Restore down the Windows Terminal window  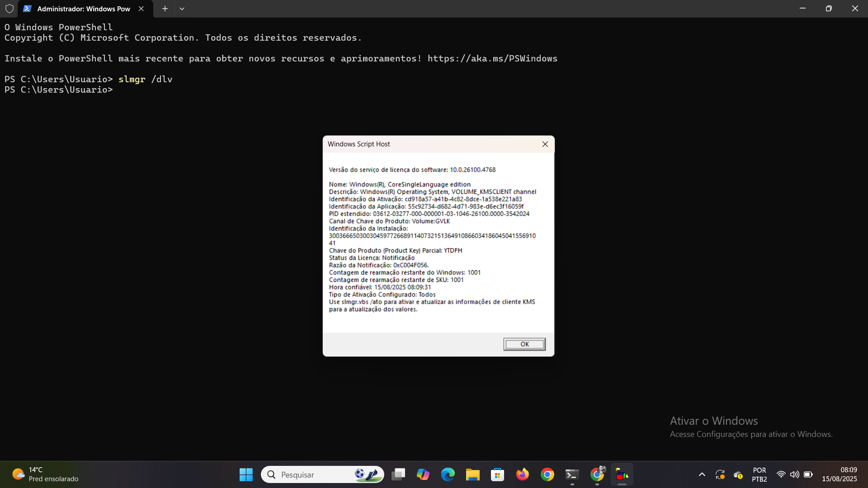coord(829,9)
